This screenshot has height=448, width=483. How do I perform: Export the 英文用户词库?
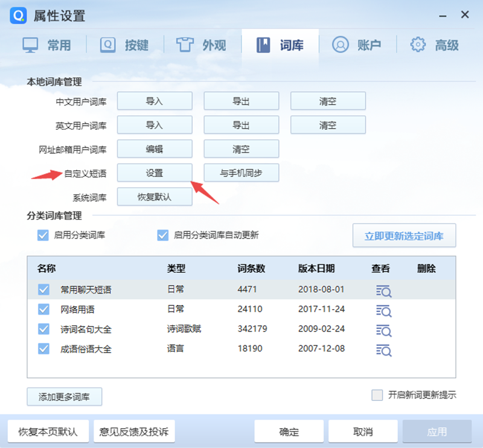[x=241, y=125]
